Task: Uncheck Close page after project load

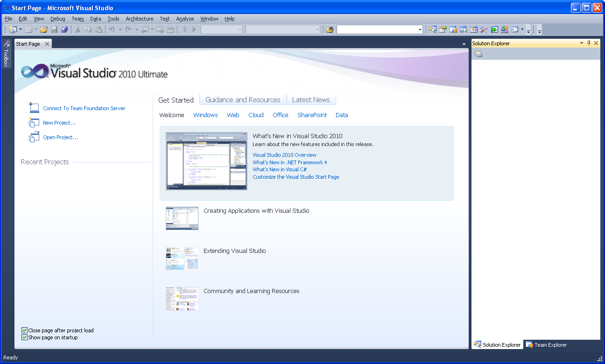Action: [x=25, y=330]
